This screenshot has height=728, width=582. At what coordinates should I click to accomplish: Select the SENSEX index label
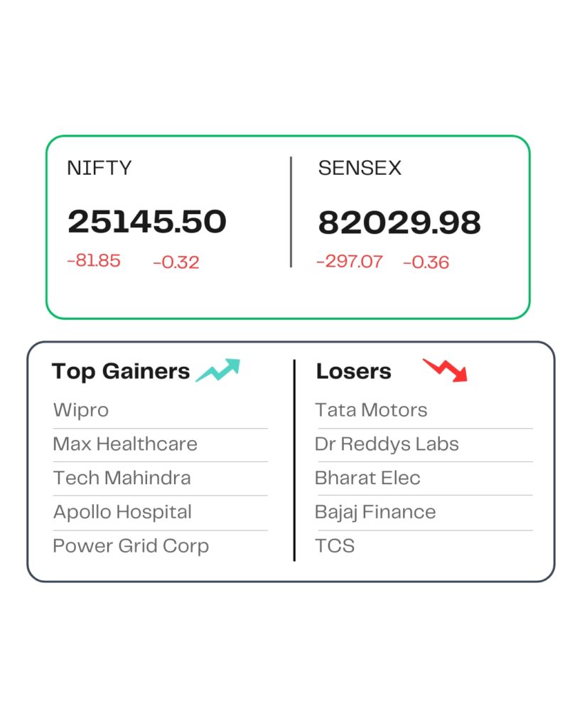pos(360,168)
